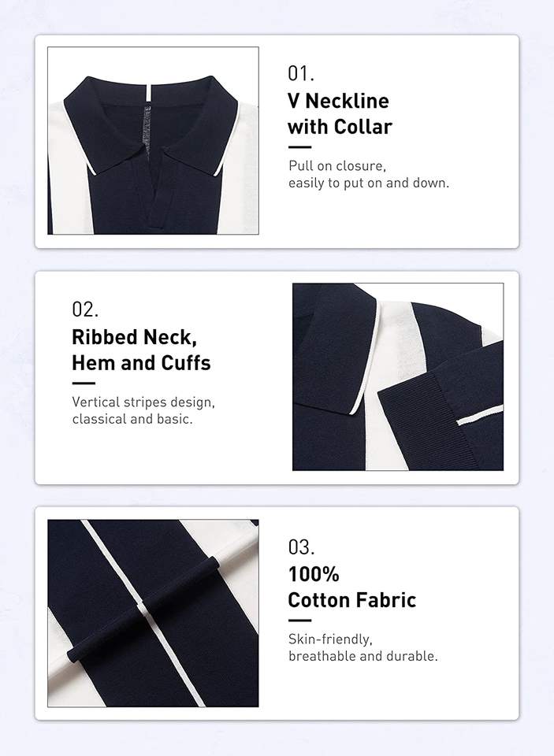554x756 pixels.
Task: Select the 'V Neckline with Collar' heading
Action: click(x=340, y=113)
